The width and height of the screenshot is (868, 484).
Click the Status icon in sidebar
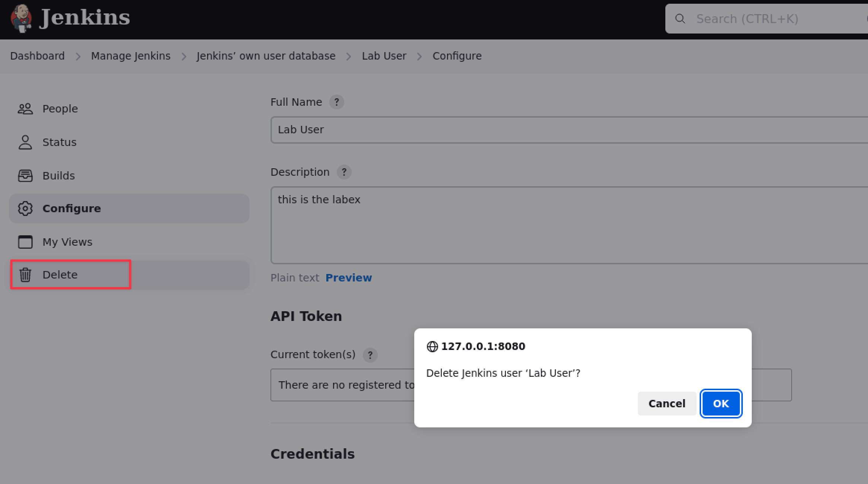click(x=25, y=142)
